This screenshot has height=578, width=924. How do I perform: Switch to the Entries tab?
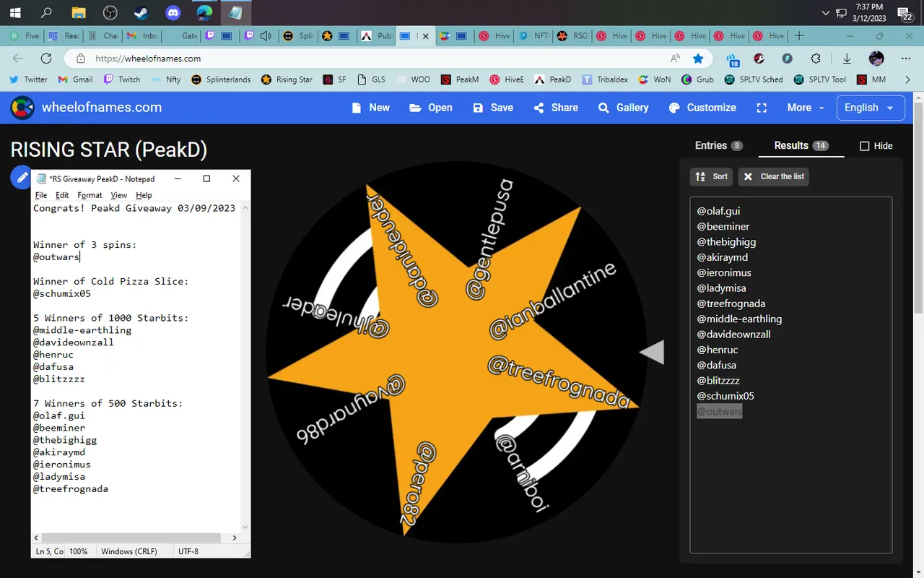719,145
